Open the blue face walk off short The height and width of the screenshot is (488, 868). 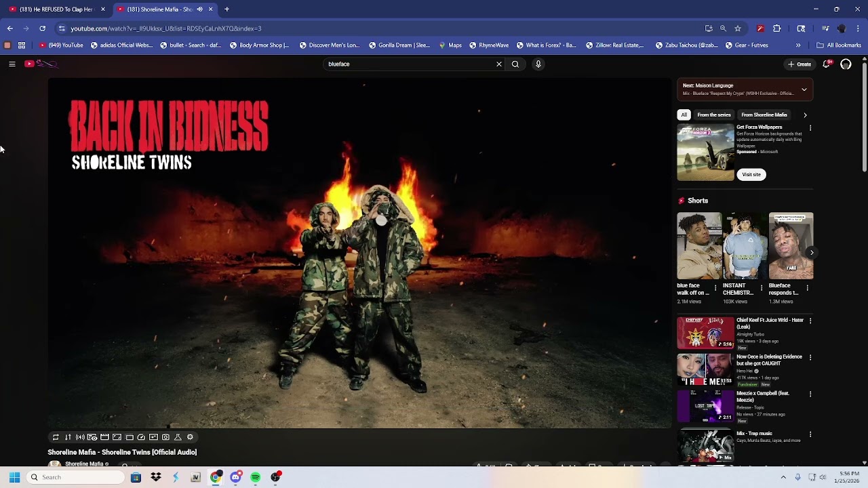pyautogui.click(x=699, y=246)
